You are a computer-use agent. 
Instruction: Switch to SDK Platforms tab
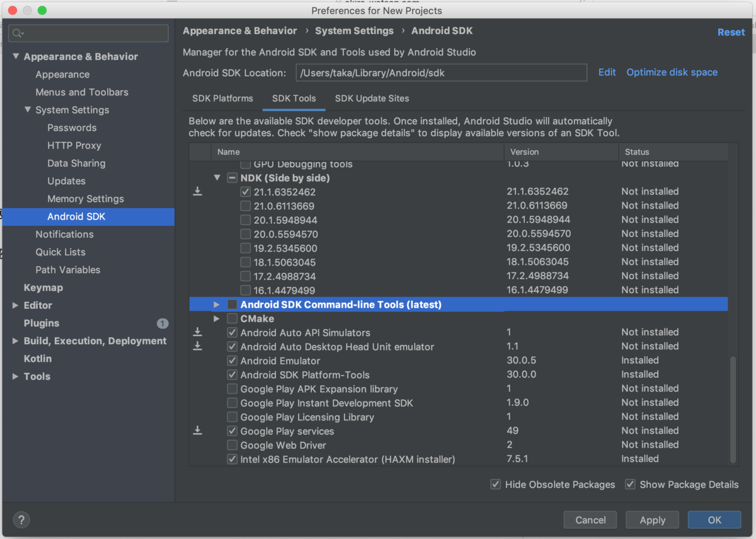(x=222, y=98)
